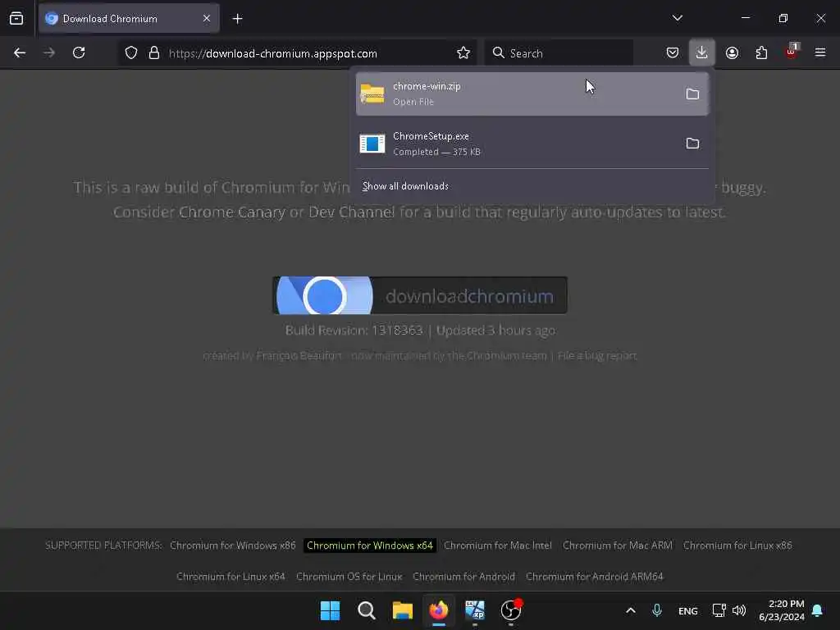Change ENG input language
The image size is (840, 630).
(x=688, y=610)
